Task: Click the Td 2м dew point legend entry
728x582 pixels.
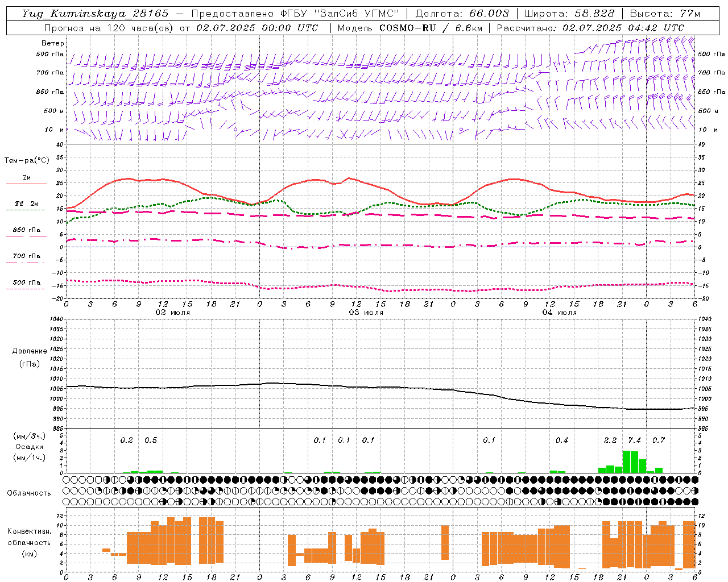Action: [x=26, y=203]
